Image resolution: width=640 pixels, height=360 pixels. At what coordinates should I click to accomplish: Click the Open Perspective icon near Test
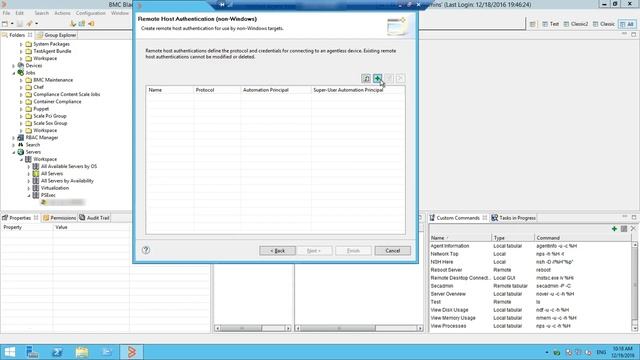(x=533, y=24)
